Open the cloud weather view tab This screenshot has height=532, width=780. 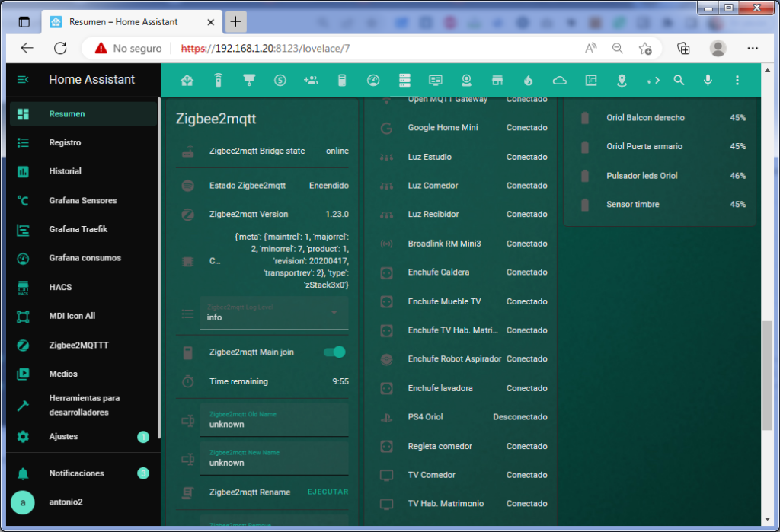pos(560,80)
